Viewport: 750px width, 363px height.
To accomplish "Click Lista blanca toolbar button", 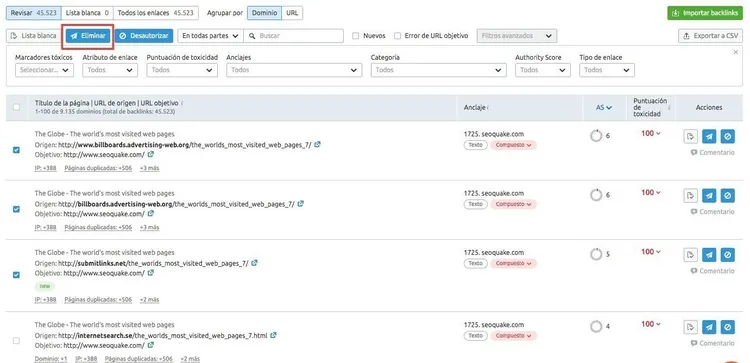I will coord(33,36).
